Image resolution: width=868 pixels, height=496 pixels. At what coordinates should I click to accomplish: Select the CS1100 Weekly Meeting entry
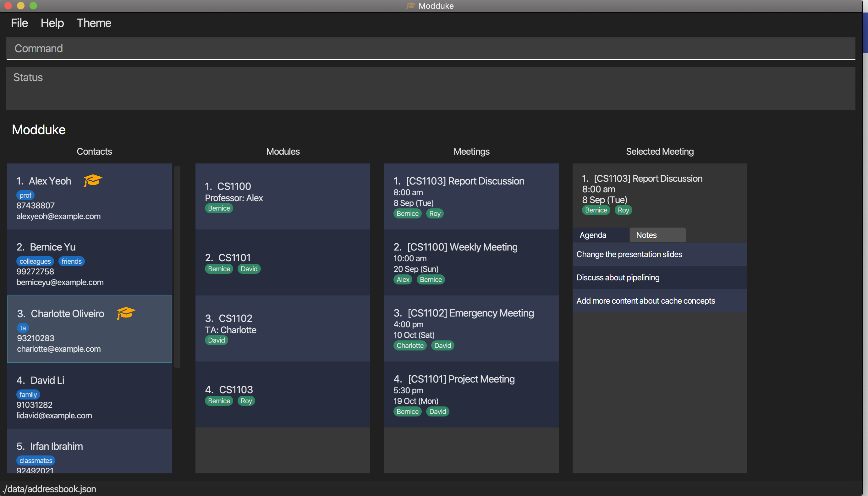pyautogui.click(x=471, y=262)
